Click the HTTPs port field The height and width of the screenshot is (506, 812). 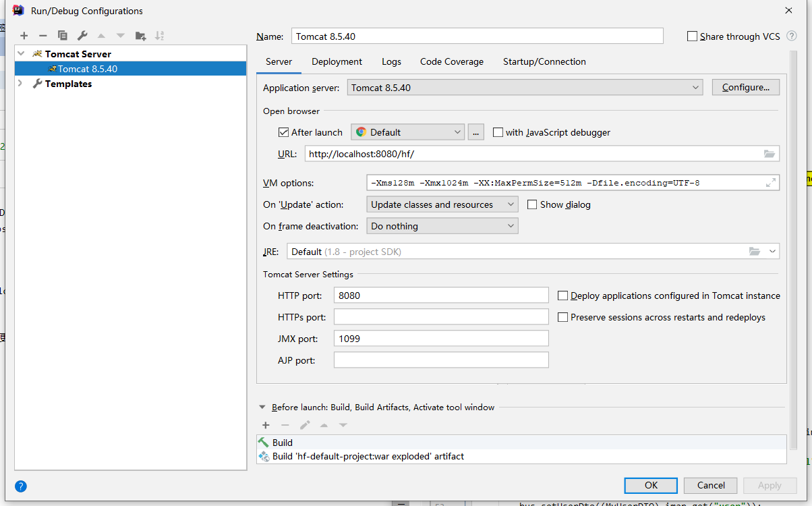441,317
